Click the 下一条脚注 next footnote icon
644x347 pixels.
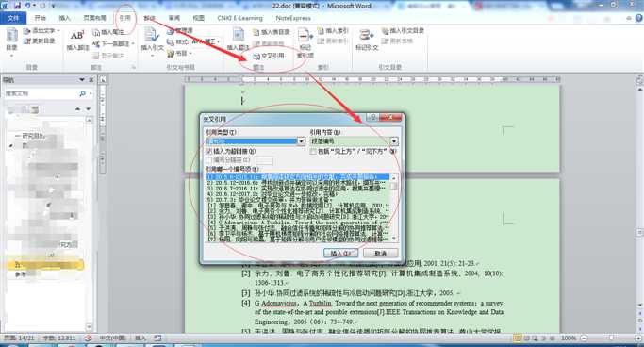[96, 43]
